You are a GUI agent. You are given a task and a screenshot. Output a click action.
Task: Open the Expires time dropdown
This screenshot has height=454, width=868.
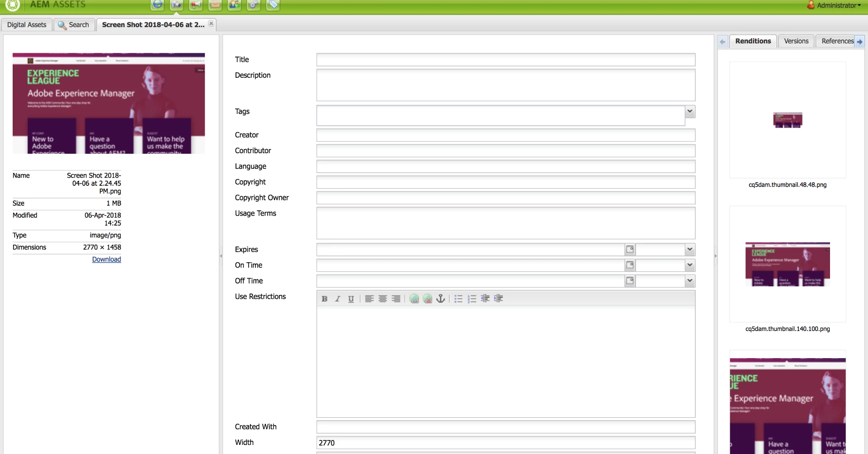point(690,250)
